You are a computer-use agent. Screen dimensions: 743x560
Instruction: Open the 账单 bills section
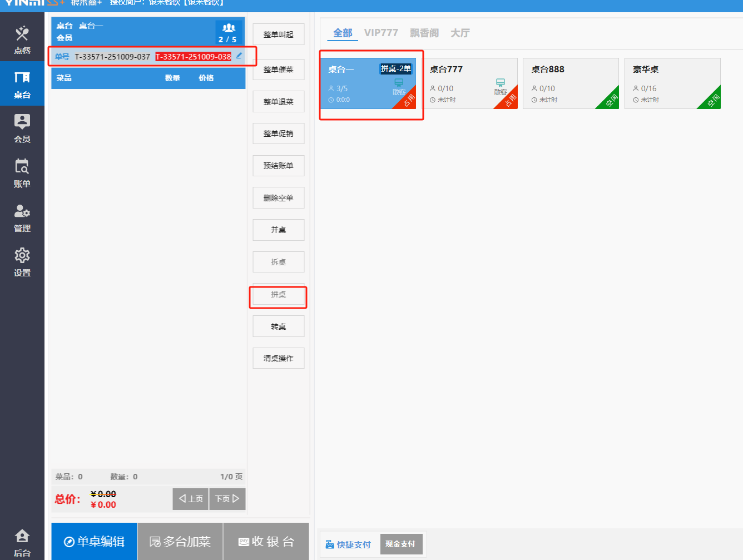pos(22,173)
